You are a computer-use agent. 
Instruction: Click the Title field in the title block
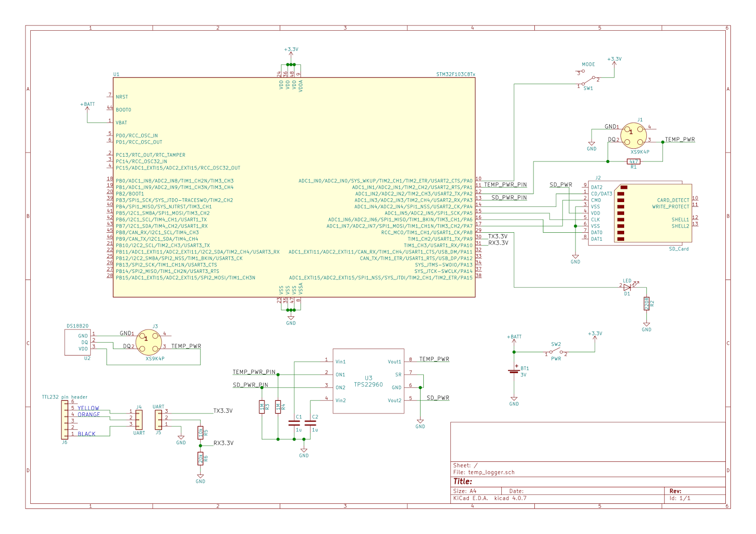[x=462, y=481]
